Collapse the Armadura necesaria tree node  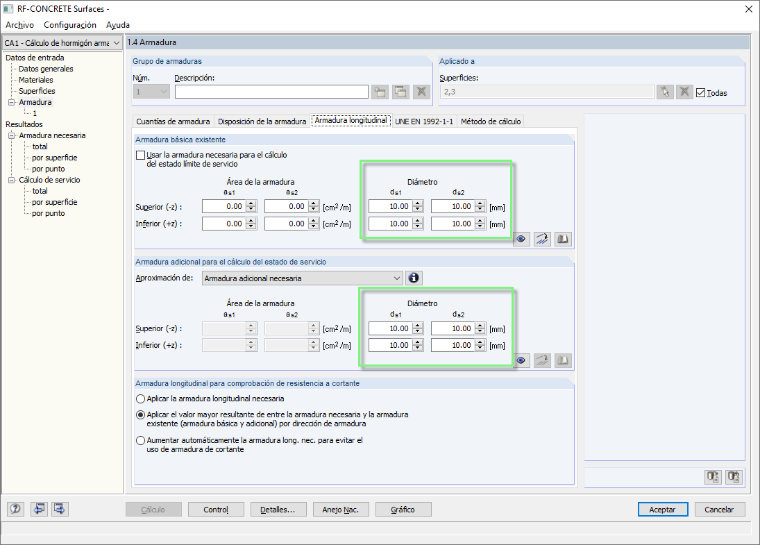click(x=12, y=135)
